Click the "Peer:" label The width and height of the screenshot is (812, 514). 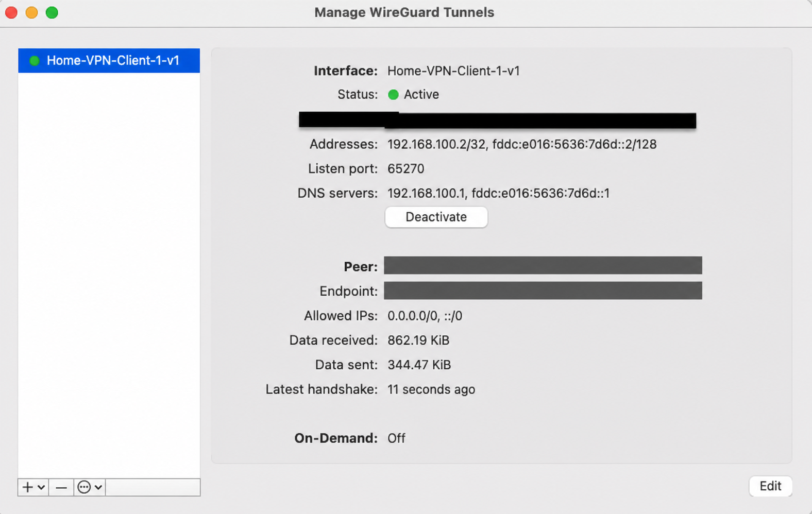pyautogui.click(x=361, y=267)
